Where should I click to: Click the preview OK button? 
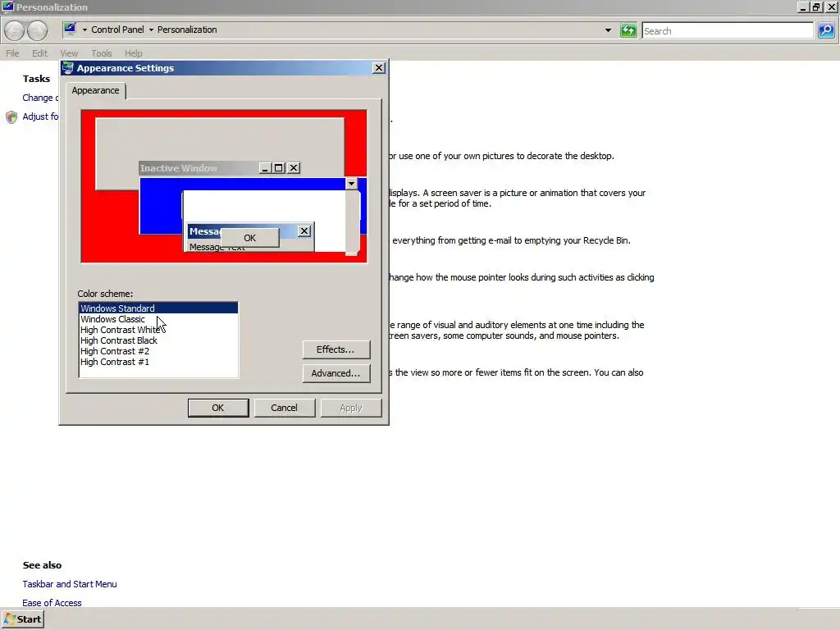249,238
